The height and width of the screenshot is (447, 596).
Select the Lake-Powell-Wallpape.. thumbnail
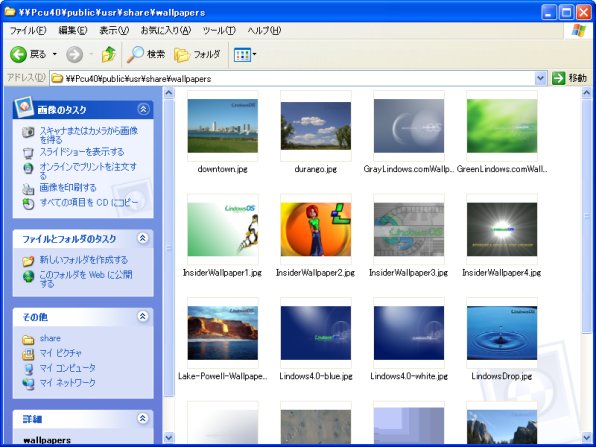pyautogui.click(x=222, y=333)
